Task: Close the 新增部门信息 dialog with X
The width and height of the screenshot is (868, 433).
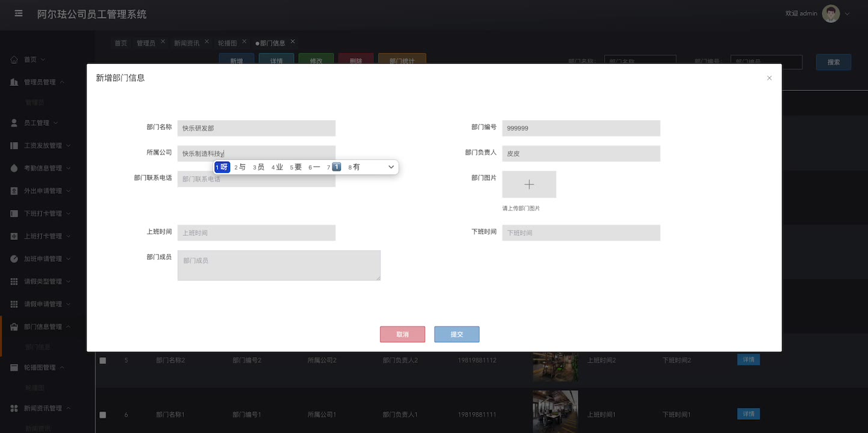Action: [769, 78]
